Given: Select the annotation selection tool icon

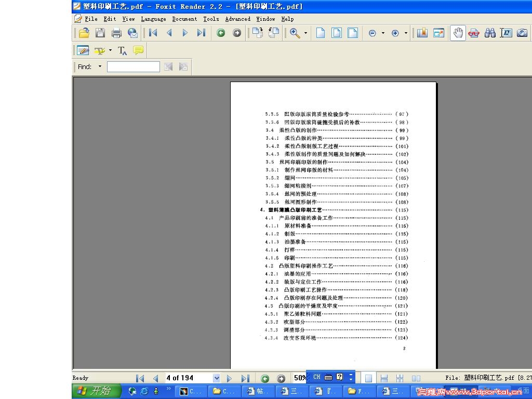Looking at the screenshot, I should pos(83,50).
